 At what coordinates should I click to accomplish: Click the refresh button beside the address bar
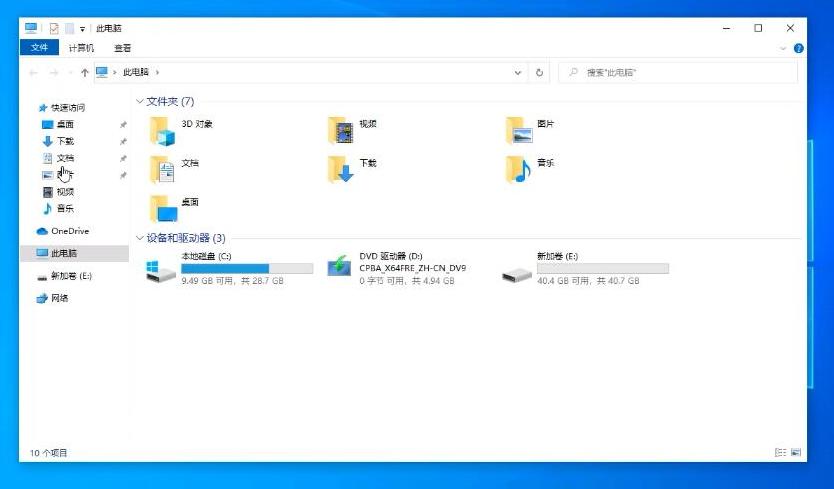[x=540, y=73]
